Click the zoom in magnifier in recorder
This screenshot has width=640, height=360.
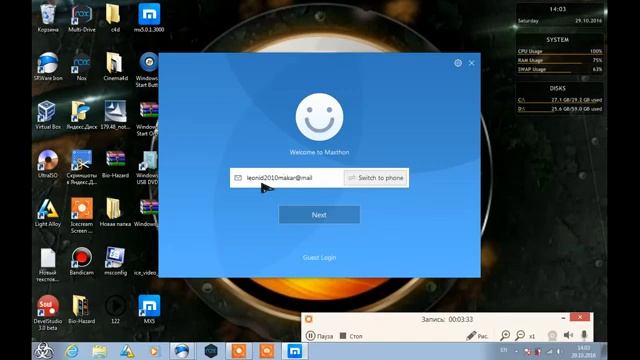(x=505, y=336)
